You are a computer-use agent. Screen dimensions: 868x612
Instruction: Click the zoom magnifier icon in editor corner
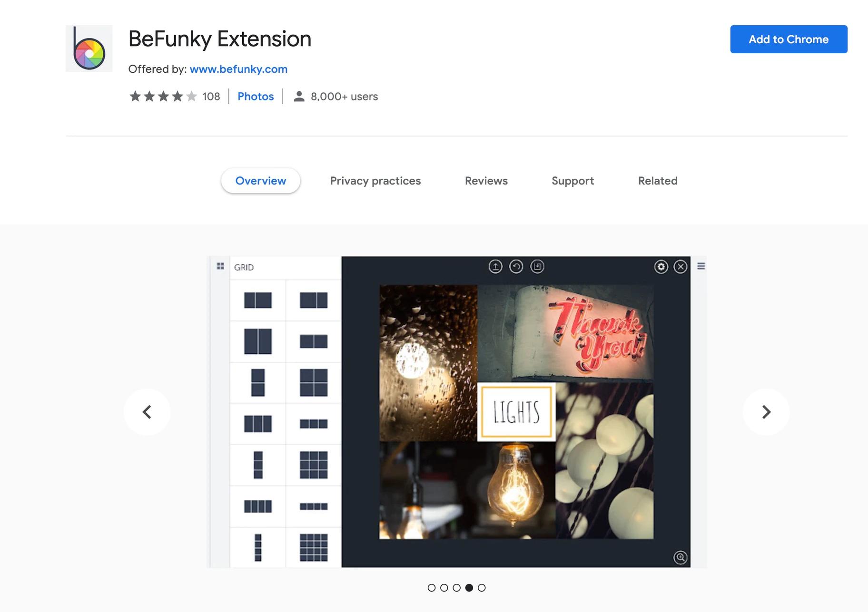(681, 557)
